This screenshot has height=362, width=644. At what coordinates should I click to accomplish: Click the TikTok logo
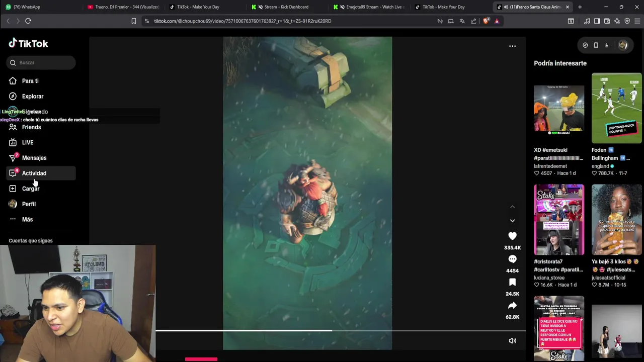[x=28, y=44]
